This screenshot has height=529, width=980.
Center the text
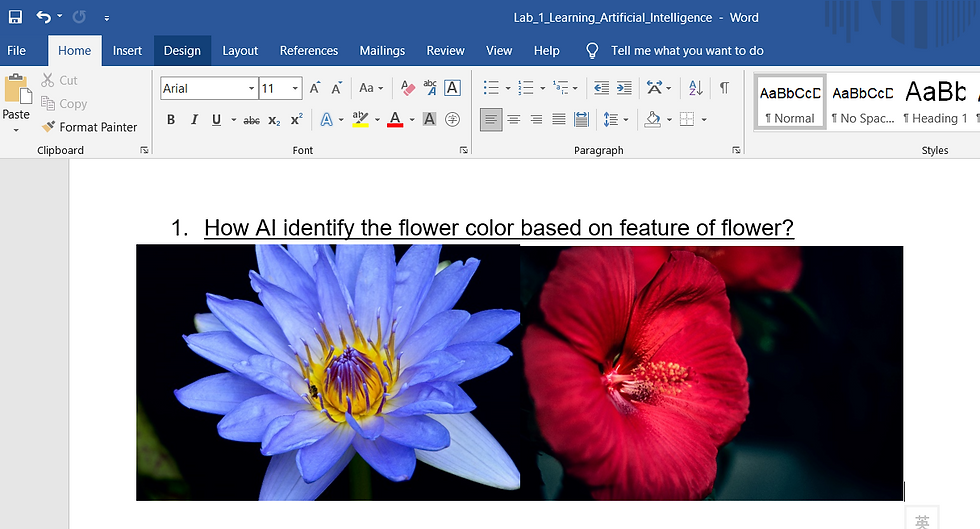click(x=514, y=119)
